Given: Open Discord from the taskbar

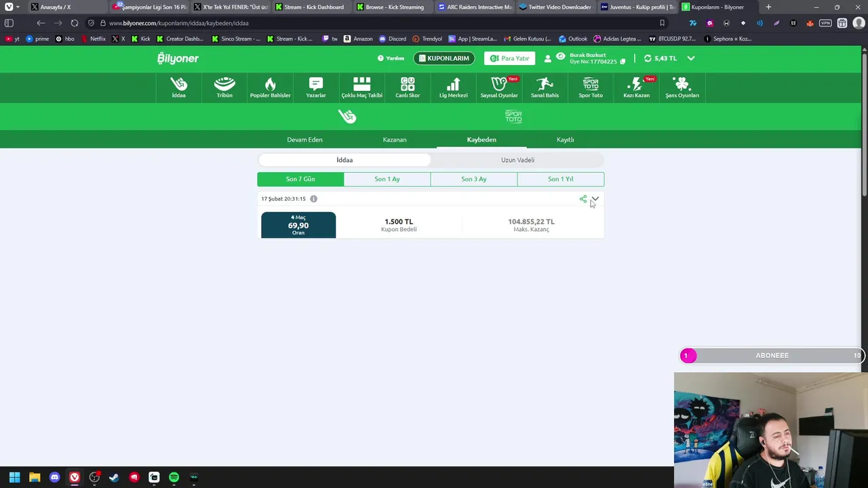Looking at the screenshot, I should click(x=54, y=477).
